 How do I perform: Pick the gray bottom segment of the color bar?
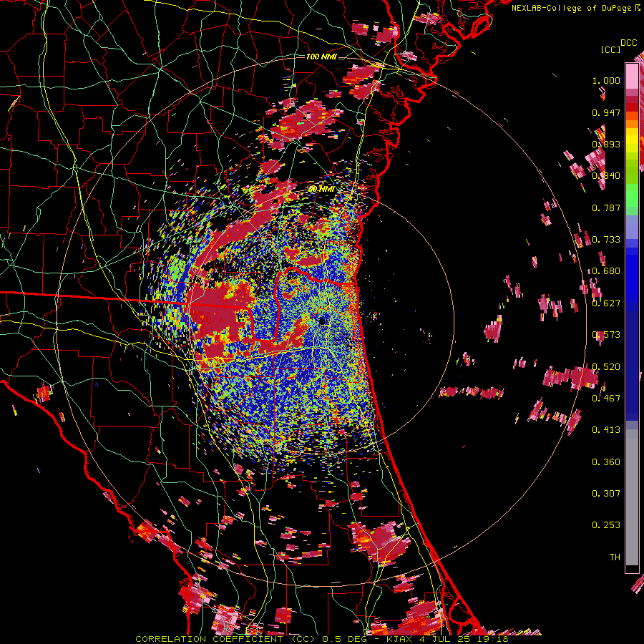[632, 497]
